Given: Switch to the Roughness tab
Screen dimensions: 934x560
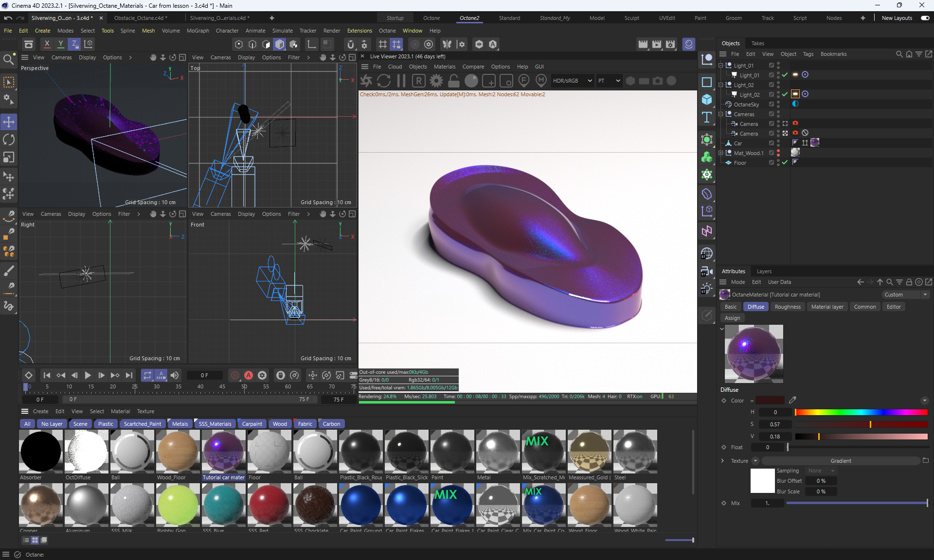Looking at the screenshot, I should (x=787, y=307).
